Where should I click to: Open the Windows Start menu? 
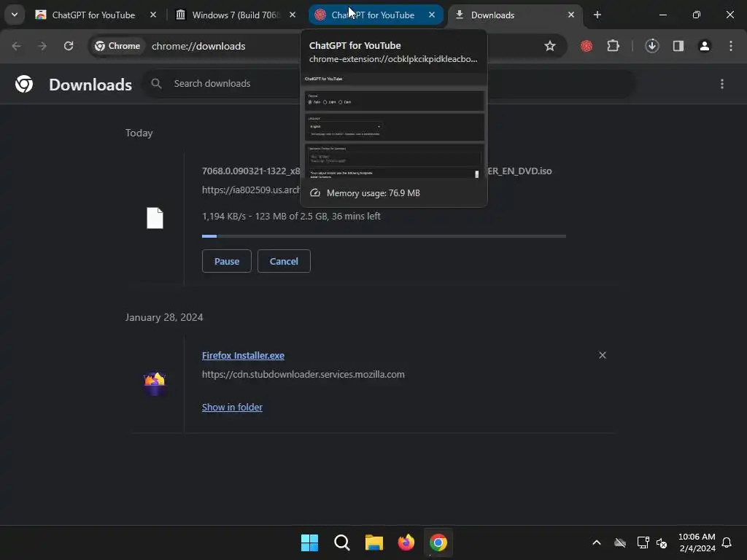[309, 542]
